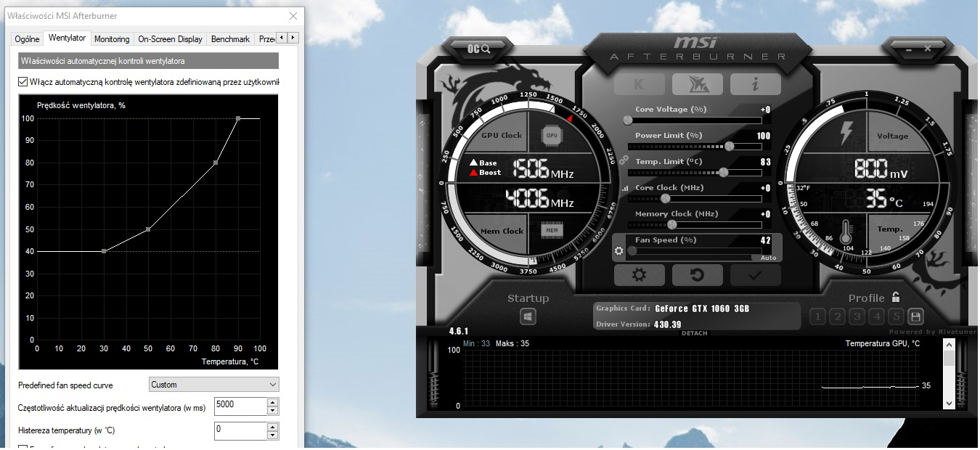Viewport: 980px width, 450px height.
Task: Click the lightning bolt voltage icon
Action: click(846, 133)
